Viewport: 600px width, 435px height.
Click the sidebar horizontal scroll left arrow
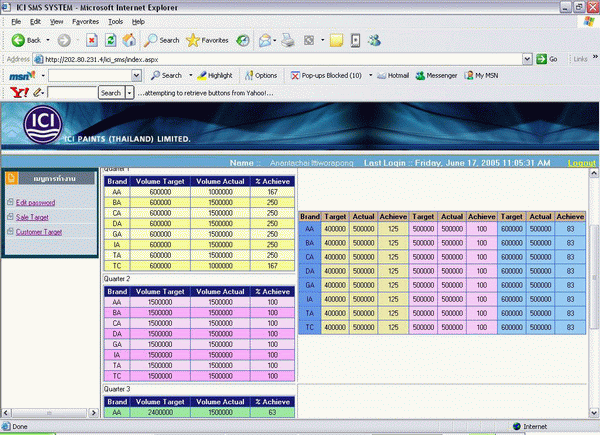pyautogui.click(x=6, y=413)
